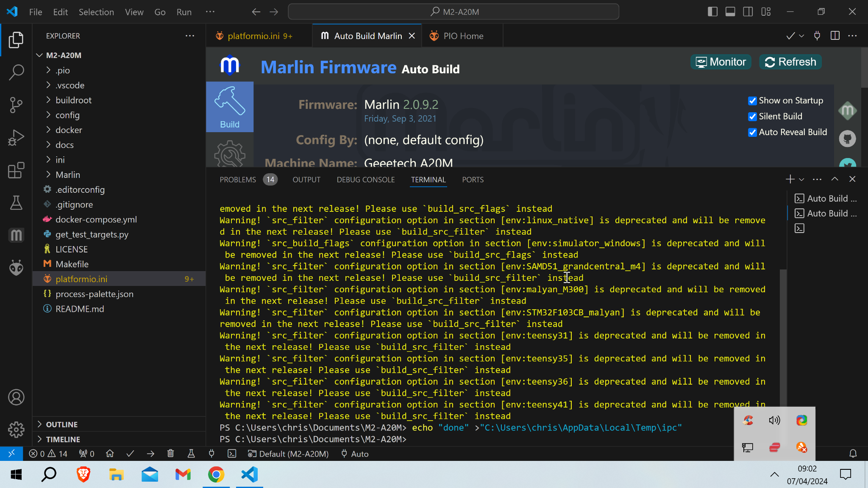
Task: Open the Extensions view icon
Action: click(16, 170)
